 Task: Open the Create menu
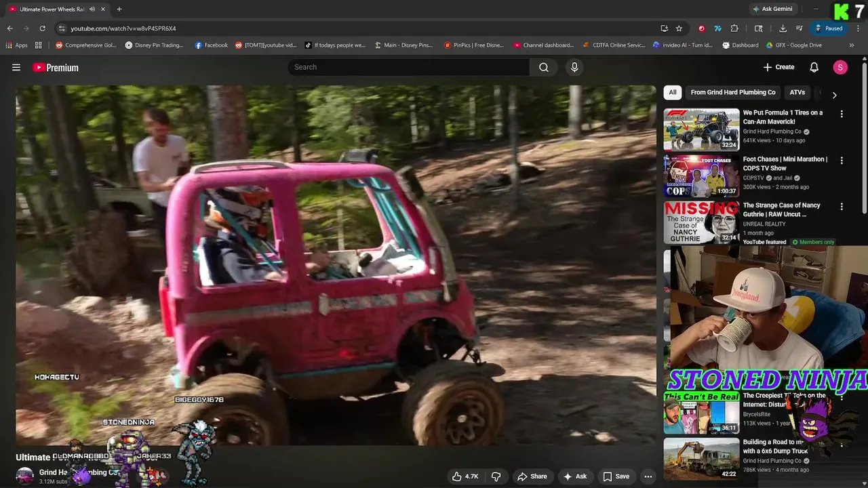pyautogui.click(x=778, y=67)
